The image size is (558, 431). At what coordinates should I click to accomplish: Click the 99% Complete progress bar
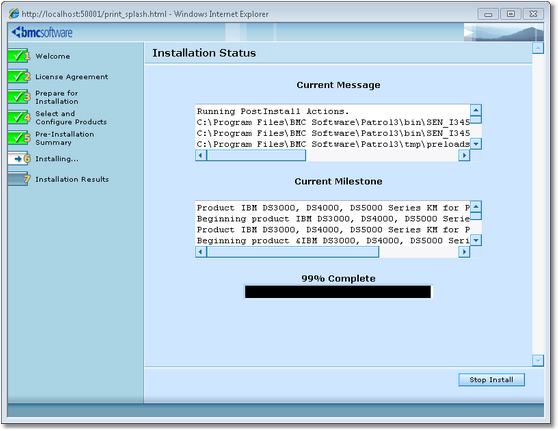338,292
